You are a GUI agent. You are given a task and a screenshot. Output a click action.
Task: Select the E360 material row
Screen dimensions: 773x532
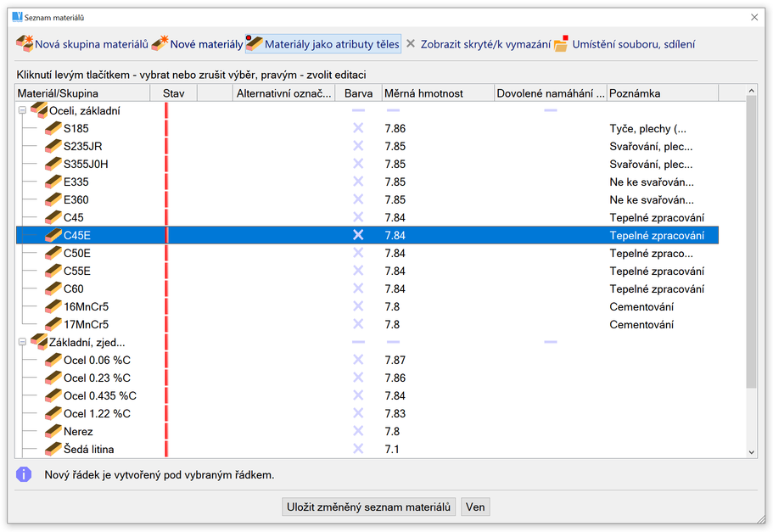76,200
